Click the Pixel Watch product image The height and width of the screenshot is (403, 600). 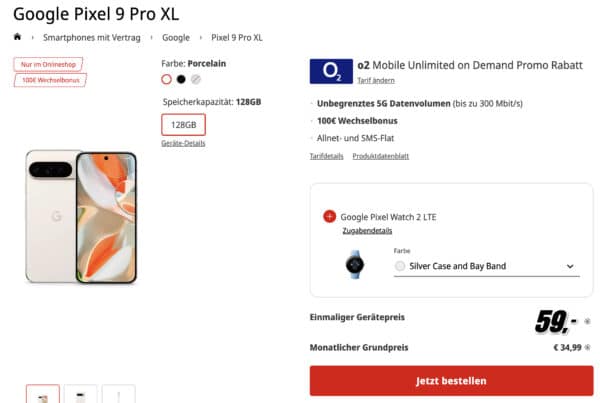click(355, 265)
